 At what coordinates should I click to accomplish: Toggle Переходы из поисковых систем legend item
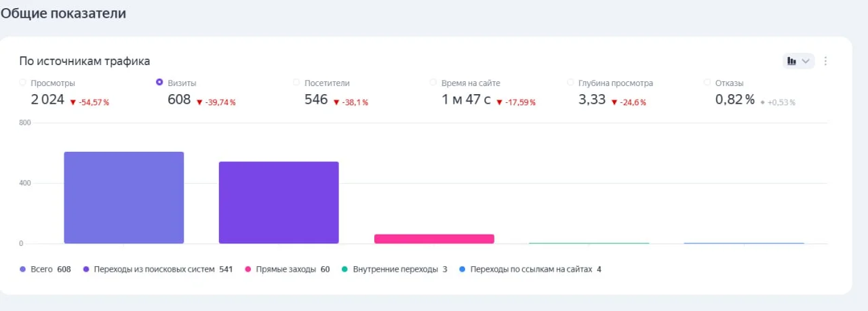(156, 269)
